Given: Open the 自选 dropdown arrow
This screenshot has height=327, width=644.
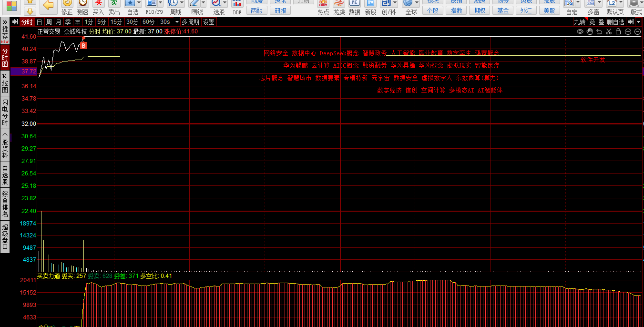Looking at the screenshot, I should tap(139, 3).
